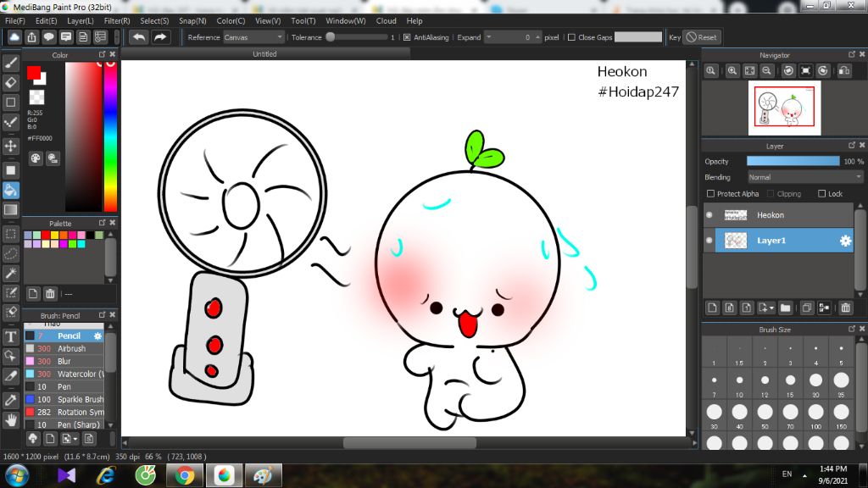Click the red foreground color swatch
This screenshot has width=868, height=488.
[34, 73]
